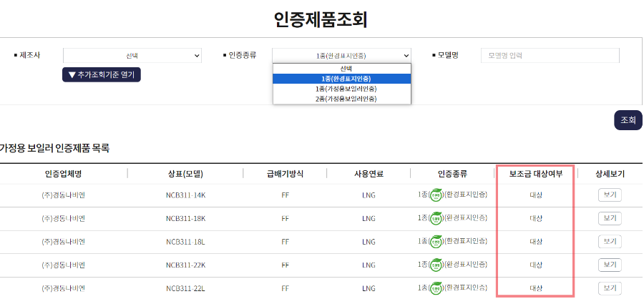This screenshot has width=644, height=299.
Task: Click the FF cell in NCB311-18L row
Action: coord(285,242)
